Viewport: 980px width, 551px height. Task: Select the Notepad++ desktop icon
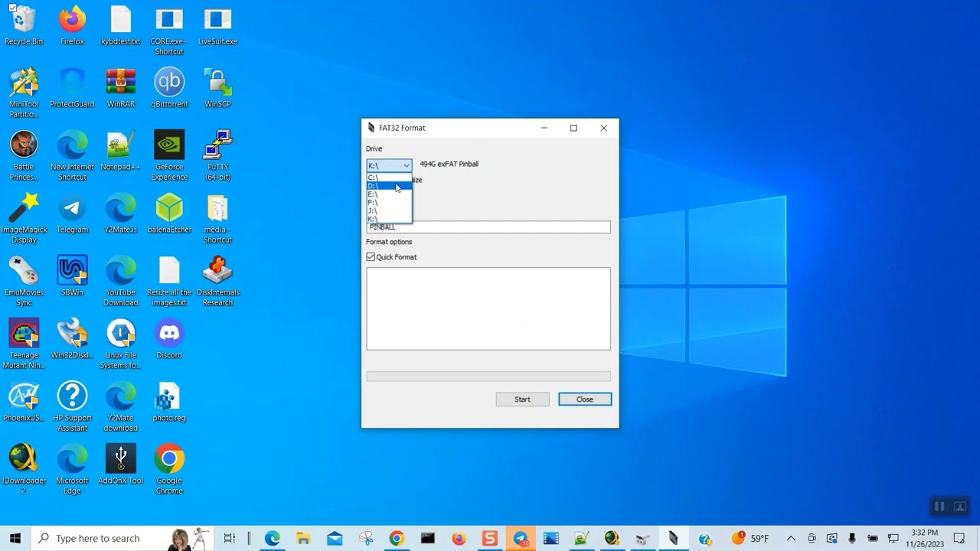point(121,151)
